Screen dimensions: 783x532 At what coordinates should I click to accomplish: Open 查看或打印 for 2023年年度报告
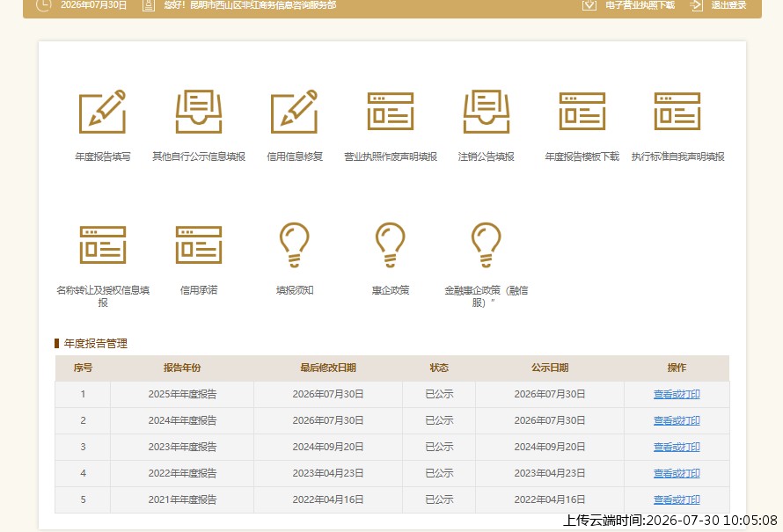677,448
